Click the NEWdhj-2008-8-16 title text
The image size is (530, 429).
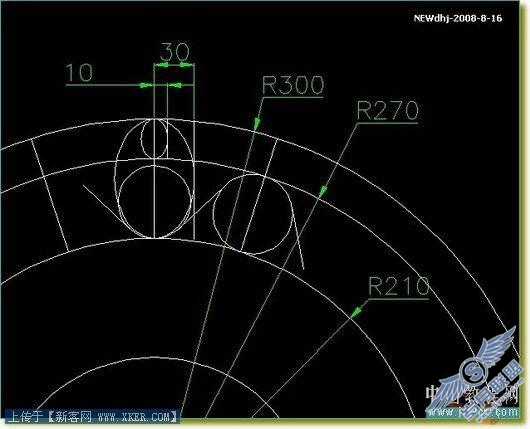[x=458, y=18]
